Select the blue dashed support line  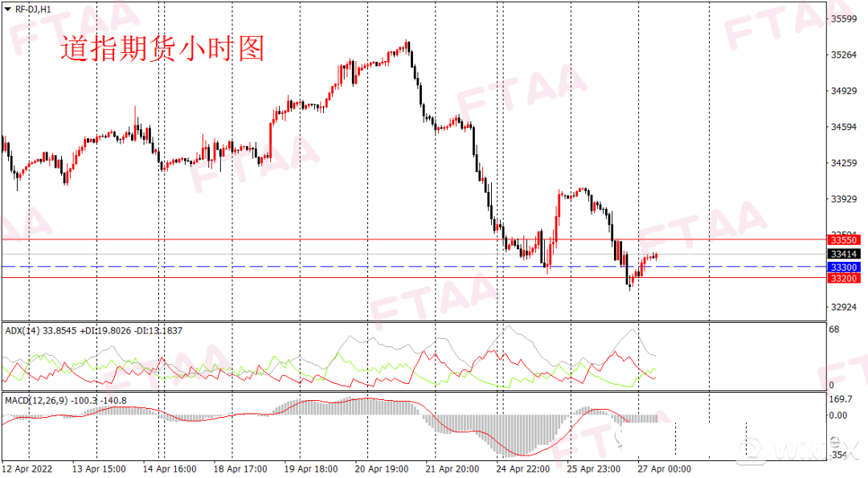[321, 265]
